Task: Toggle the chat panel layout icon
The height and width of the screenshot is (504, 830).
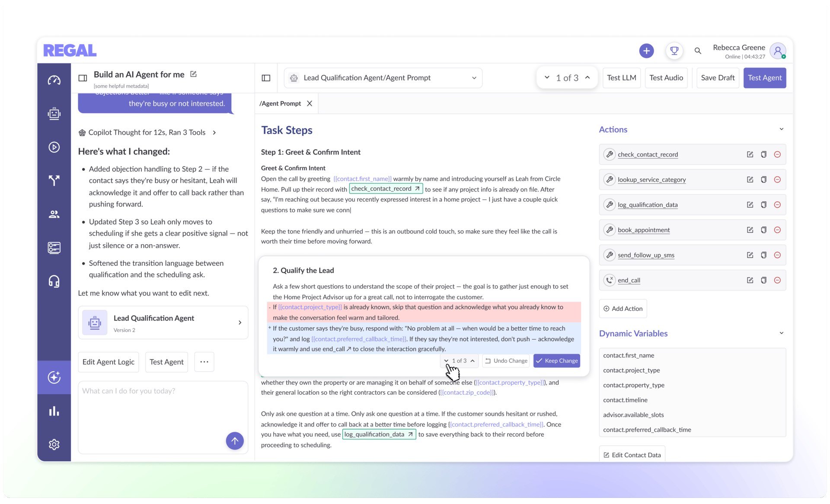Action: (83, 78)
